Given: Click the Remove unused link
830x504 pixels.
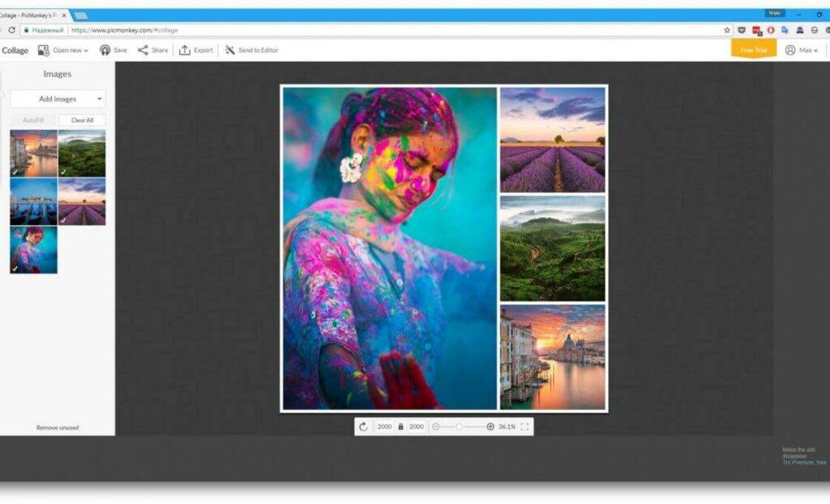Looking at the screenshot, I should tap(58, 427).
